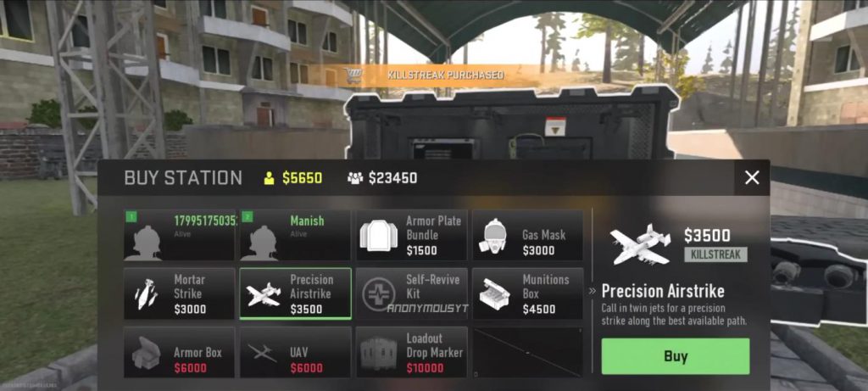Click the Self-Revive Kit cross icon
This screenshot has height=391, width=868.
[x=379, y=294]
